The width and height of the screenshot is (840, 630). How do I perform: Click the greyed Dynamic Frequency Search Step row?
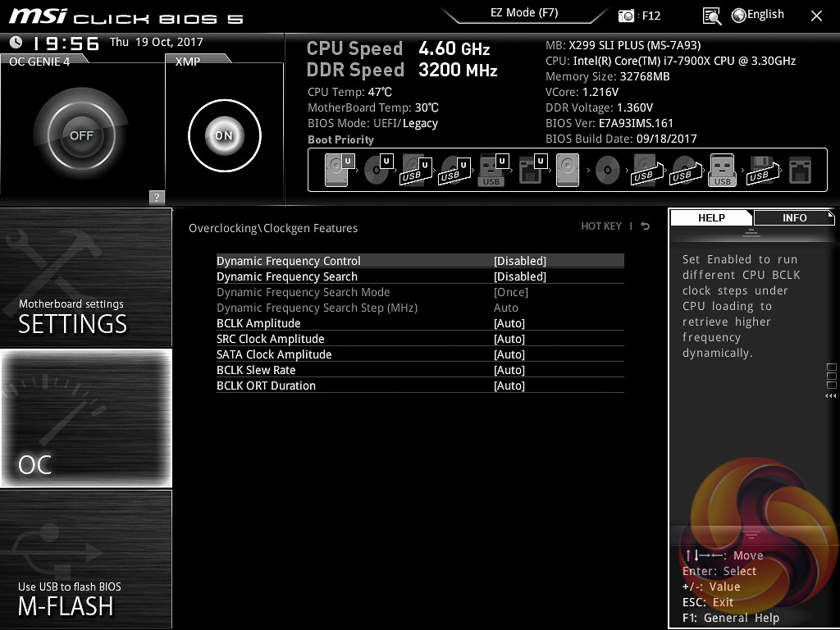[420, 308]
